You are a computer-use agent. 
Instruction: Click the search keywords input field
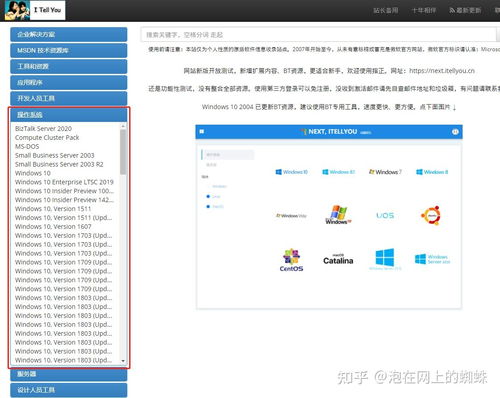pos(319,35)
